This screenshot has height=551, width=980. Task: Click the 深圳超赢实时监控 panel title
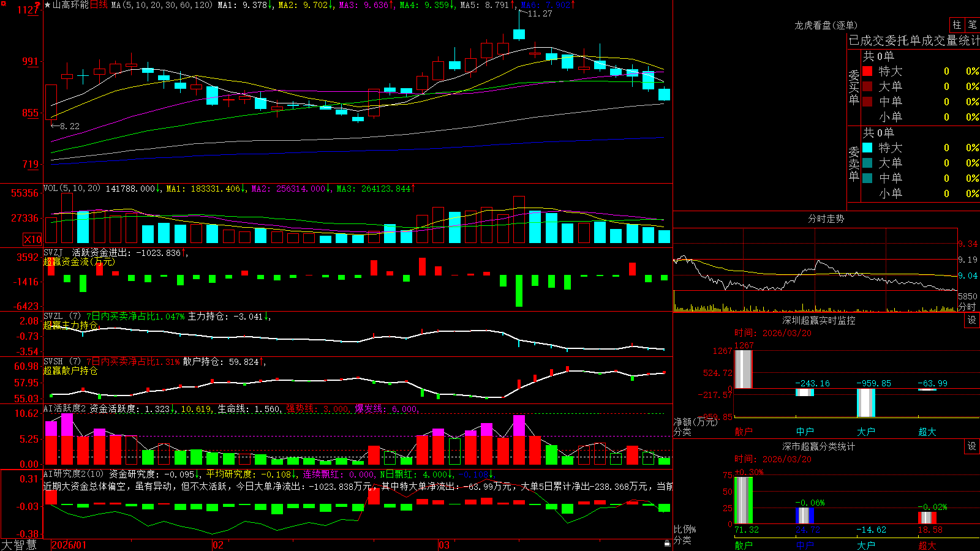819,320
